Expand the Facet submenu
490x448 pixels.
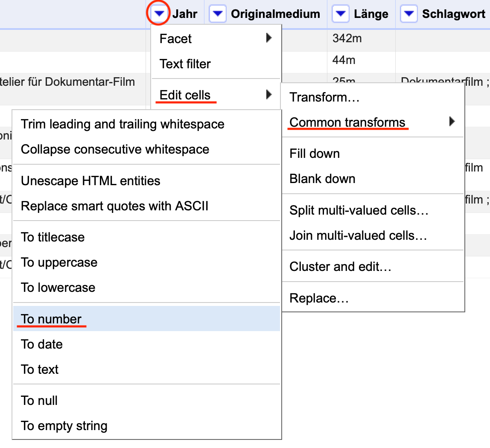[216, 38]
